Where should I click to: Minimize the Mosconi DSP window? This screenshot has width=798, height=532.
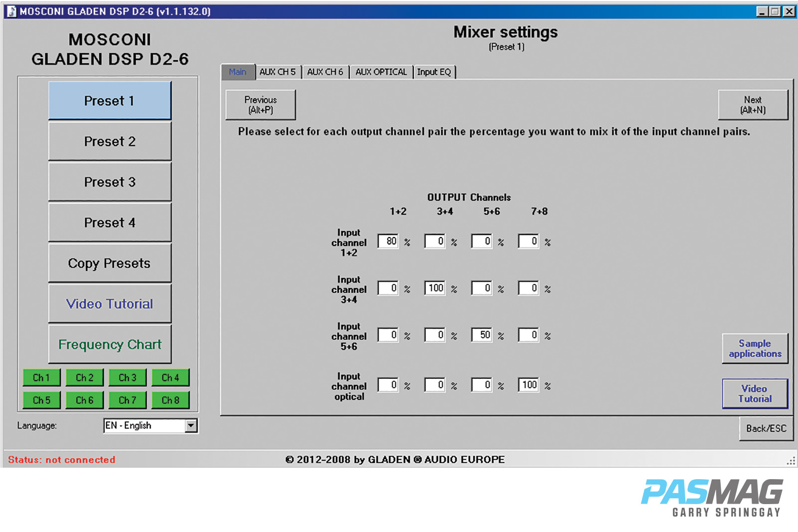pos(761,11)
